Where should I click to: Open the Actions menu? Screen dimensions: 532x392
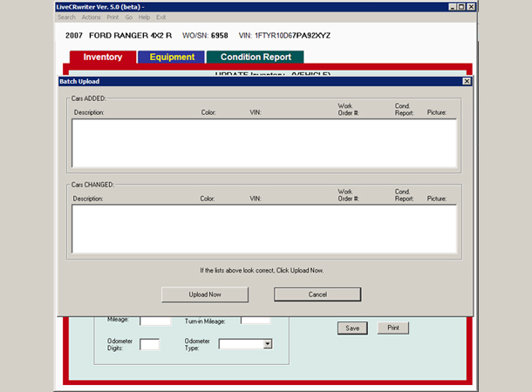(x=91, y=17)
